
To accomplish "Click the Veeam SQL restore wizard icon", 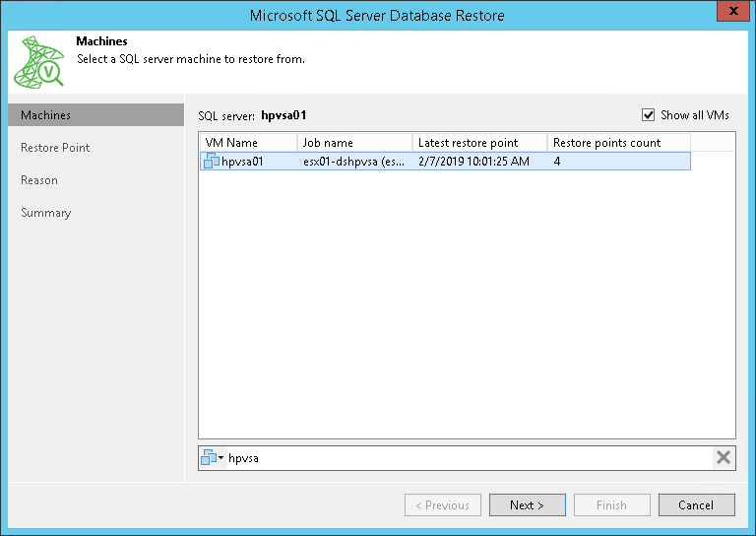I will coord(38,64).
